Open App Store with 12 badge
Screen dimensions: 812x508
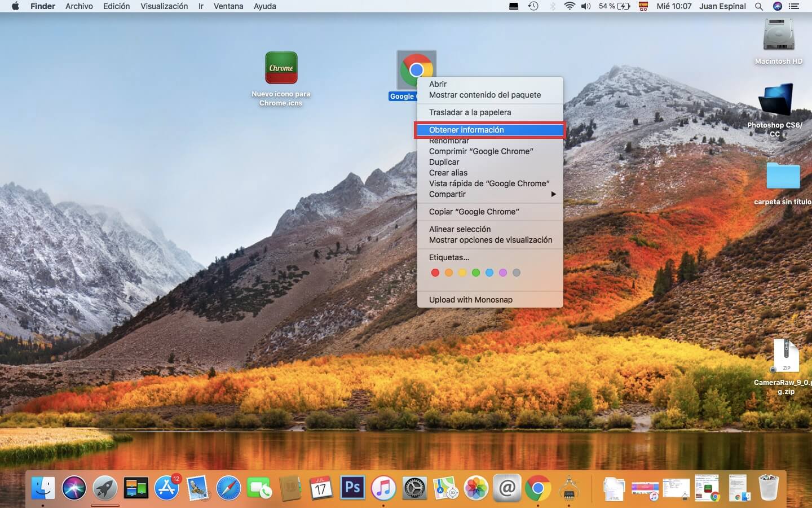(167, 488)
